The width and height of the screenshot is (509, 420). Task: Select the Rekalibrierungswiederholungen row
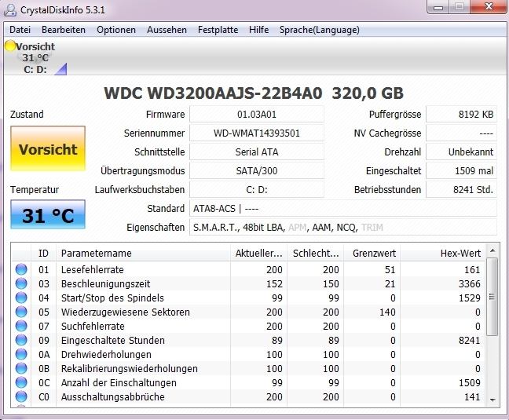[x=249, y=368]
